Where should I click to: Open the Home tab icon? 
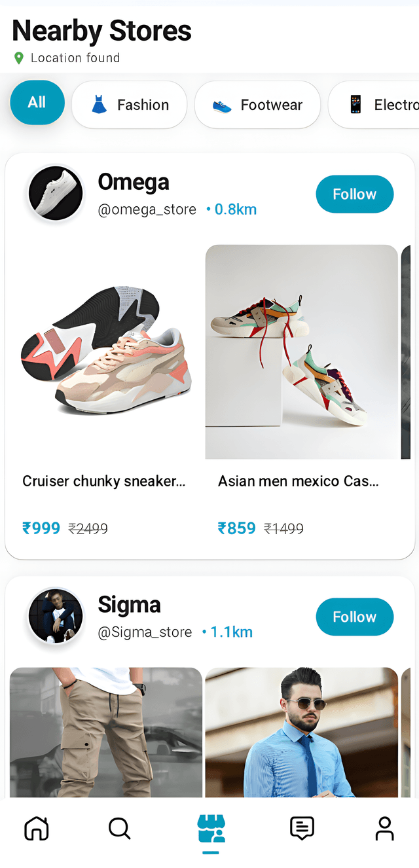pos(37,828)
